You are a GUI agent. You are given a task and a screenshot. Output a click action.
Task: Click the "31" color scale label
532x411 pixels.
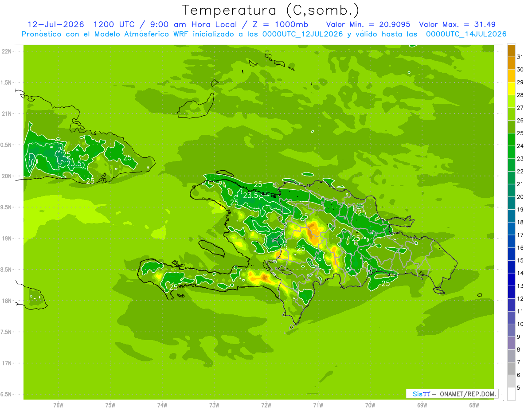pos(520,57)
